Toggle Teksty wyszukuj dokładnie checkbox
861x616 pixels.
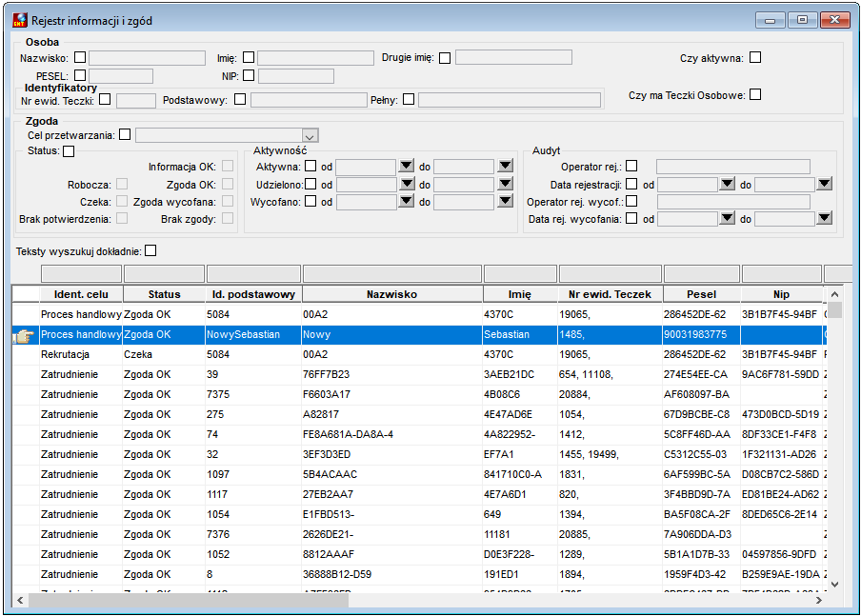(x=150, y=250)
